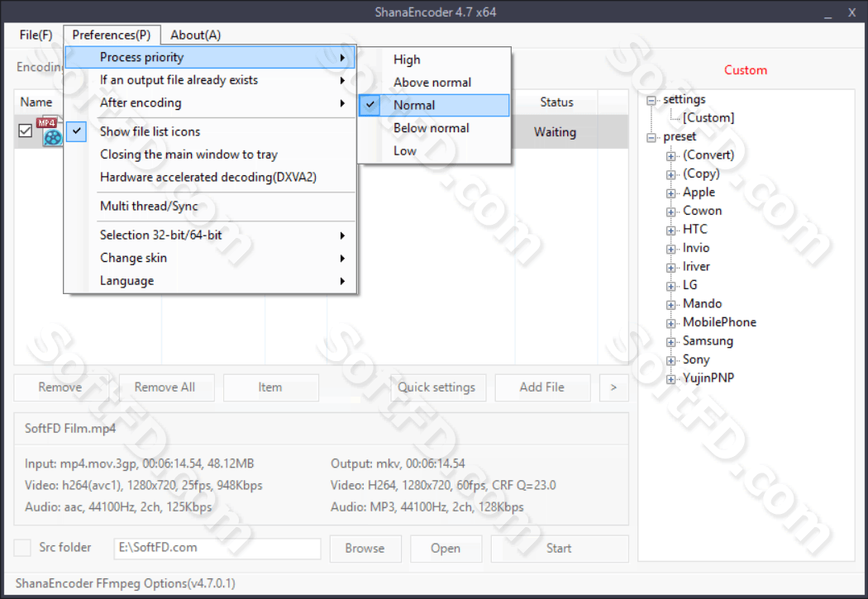Expand the Apple preset folder
Screen dimensions: 868x599
coord(671,193)
